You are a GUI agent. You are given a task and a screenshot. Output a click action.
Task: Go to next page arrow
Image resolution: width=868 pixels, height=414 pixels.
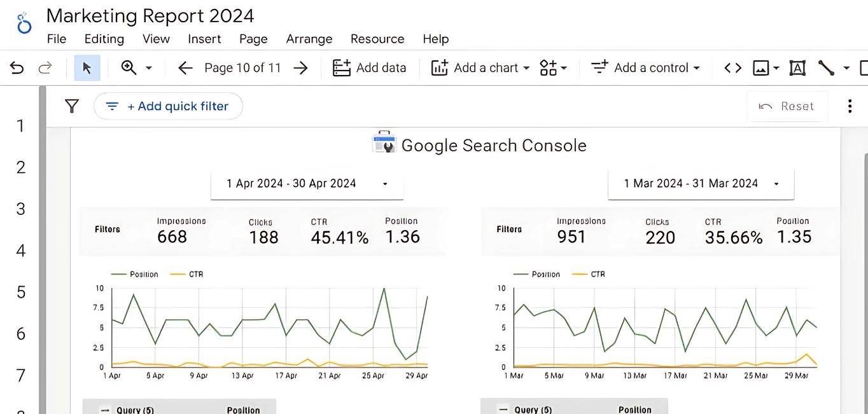pos(300,68)
